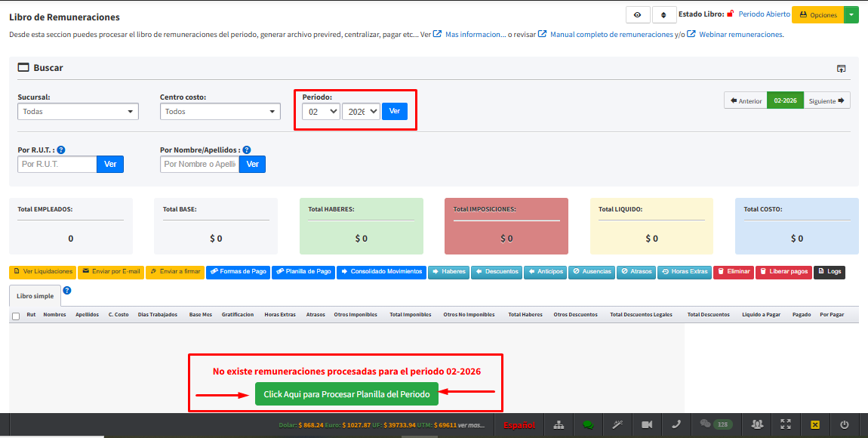The width and height of the screenshot is (868, 438).
Task: Check the select-all checkbox in table header
Action: pyautogui.click(x=16, y=316)
